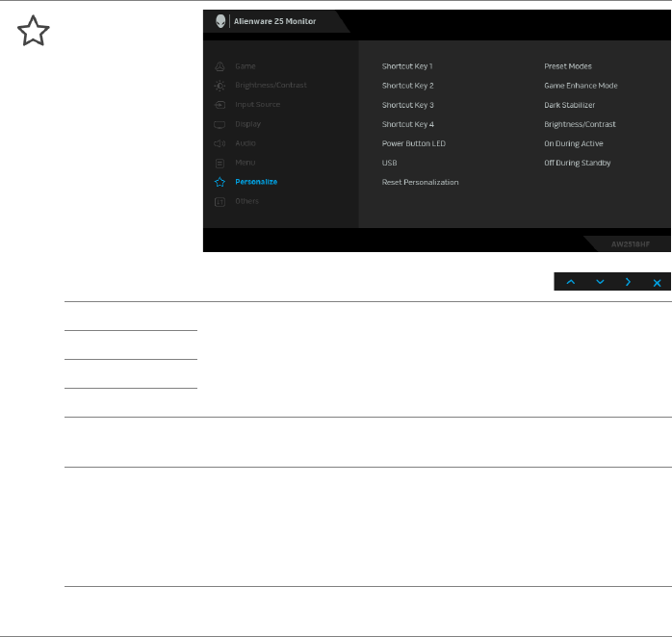This screenshot has height=637, width=672.
Task: Select the Personalize menu
Action: coord(256,182)
